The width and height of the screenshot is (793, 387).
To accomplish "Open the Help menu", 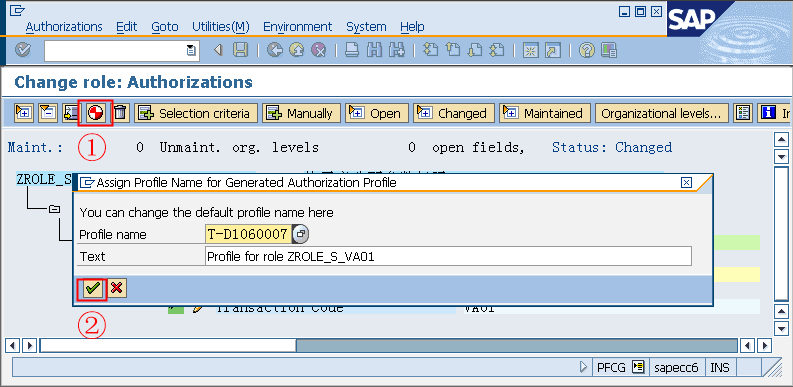I will [412, 27].
